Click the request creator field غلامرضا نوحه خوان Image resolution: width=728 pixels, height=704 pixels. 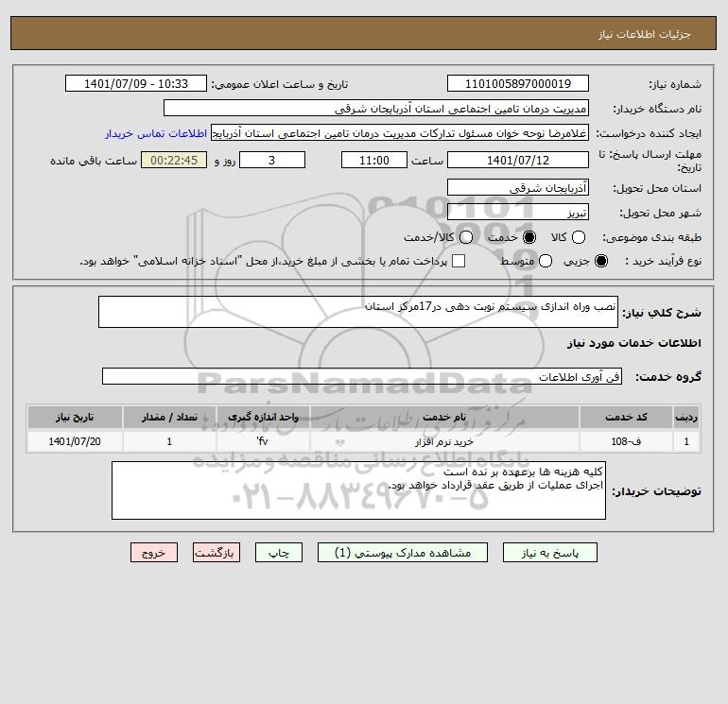coord(400,133)
